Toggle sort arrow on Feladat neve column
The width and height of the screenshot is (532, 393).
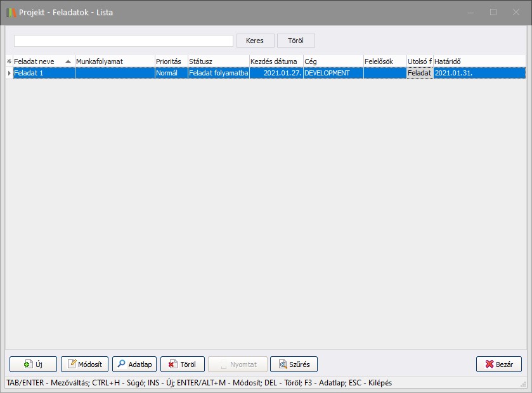pyautogui.click(x=68, y=61)
